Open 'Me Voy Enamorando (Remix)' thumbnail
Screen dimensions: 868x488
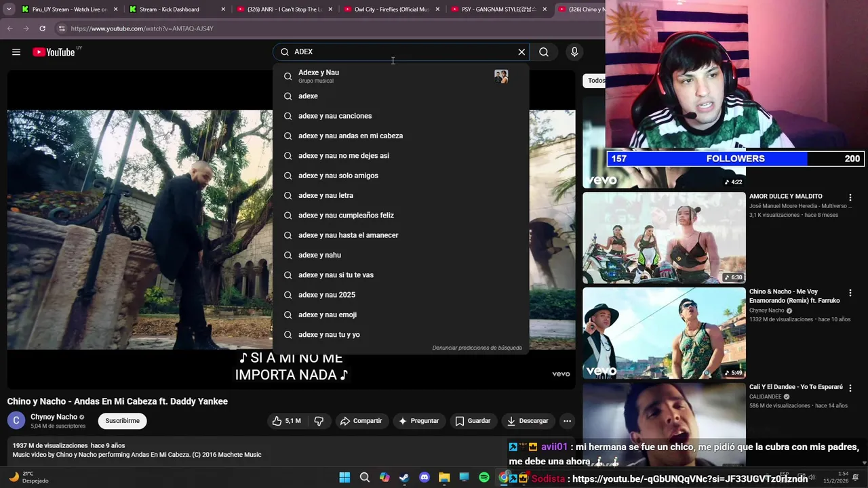click(x=664, y=333)
